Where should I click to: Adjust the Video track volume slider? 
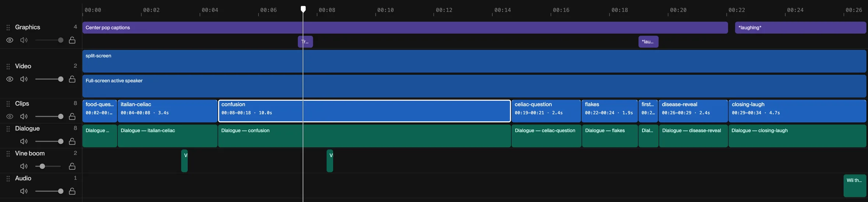[49, 79]
